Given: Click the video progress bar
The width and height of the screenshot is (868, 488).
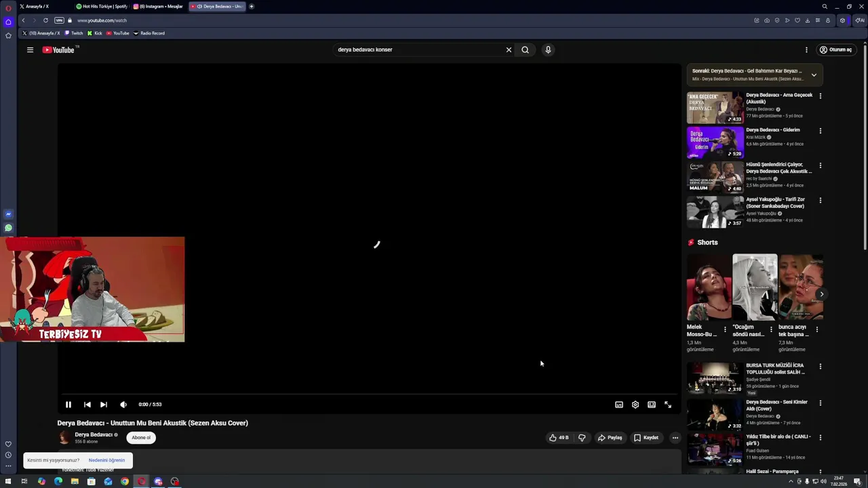Looking at the screenshot, I should (369, 394).
